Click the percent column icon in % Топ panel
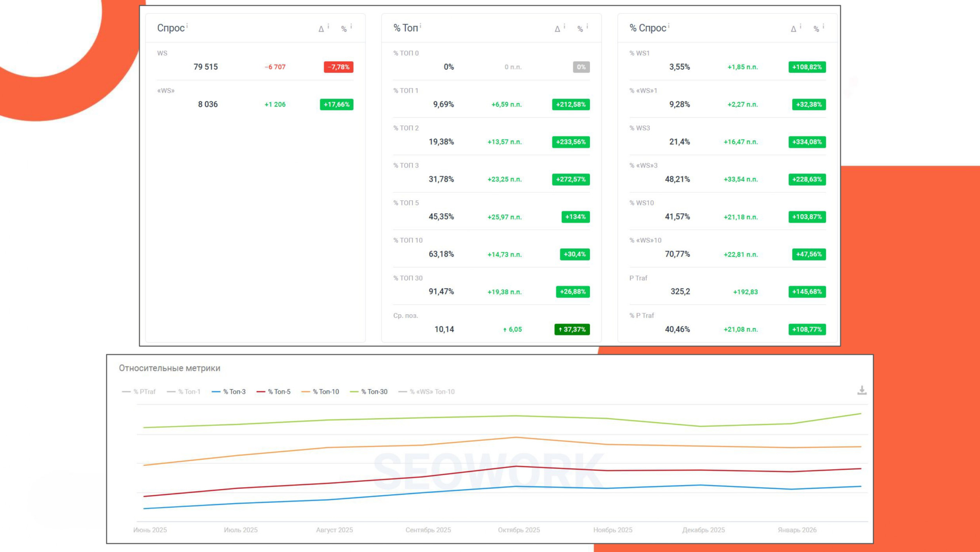This screenshot has height=552, width=980. [x=580, y=29]
